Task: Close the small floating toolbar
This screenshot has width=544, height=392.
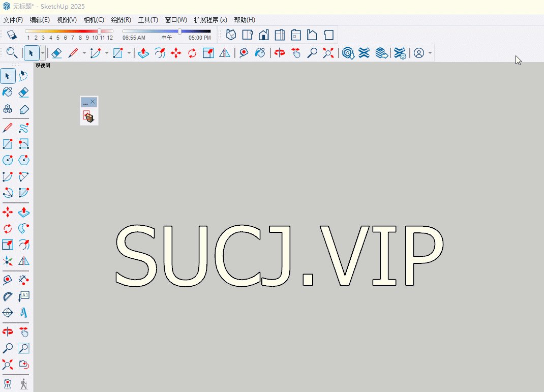Action: 93,102
